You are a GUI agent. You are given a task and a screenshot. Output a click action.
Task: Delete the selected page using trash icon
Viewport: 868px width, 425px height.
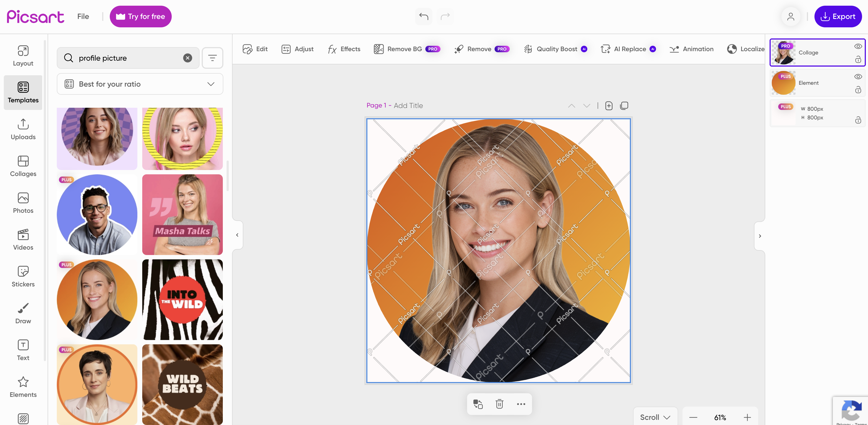pyautogui.click(x=499, y=404)
